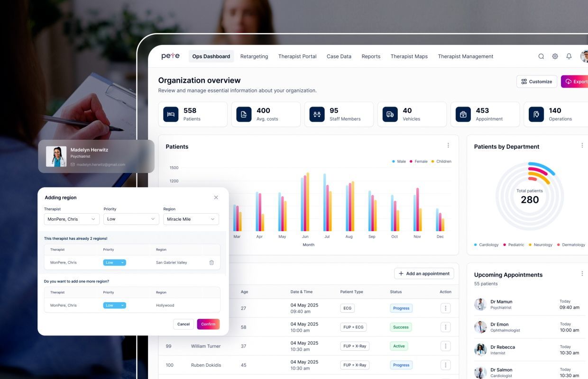The height and width of the screenshot is (379, 588).
Task: Open Patients by Department three-dot menu
Action: coord(582,145)
